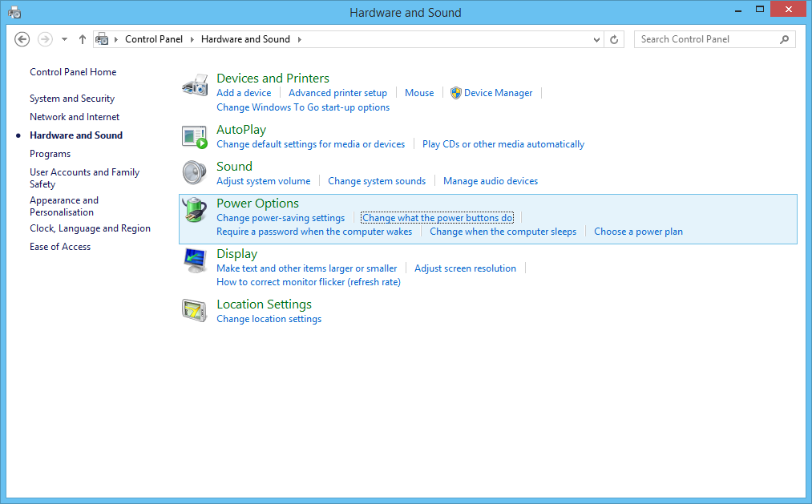Click the Display monitor icon
Viewport: 812px width, 504px height.
point(194,260)
